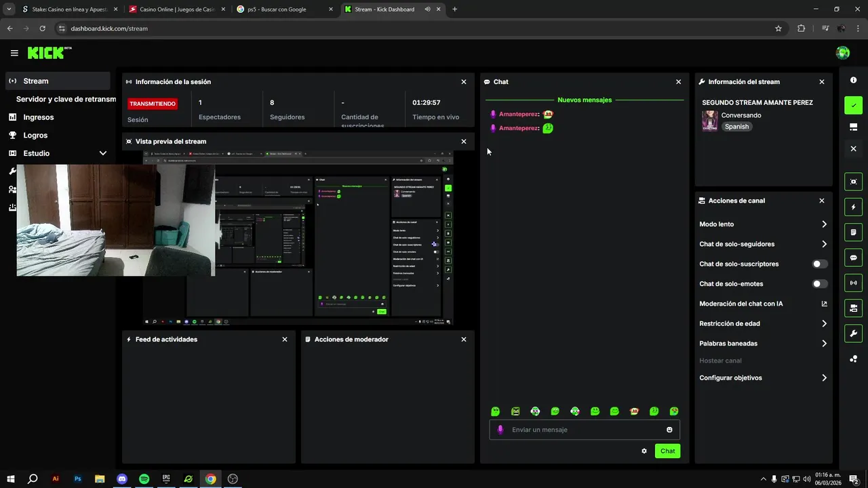Viewport: 868px width, 488px height.
Task: Bookmark this page with the star icon
Action: pyautogui.click(x=778, y=28)
